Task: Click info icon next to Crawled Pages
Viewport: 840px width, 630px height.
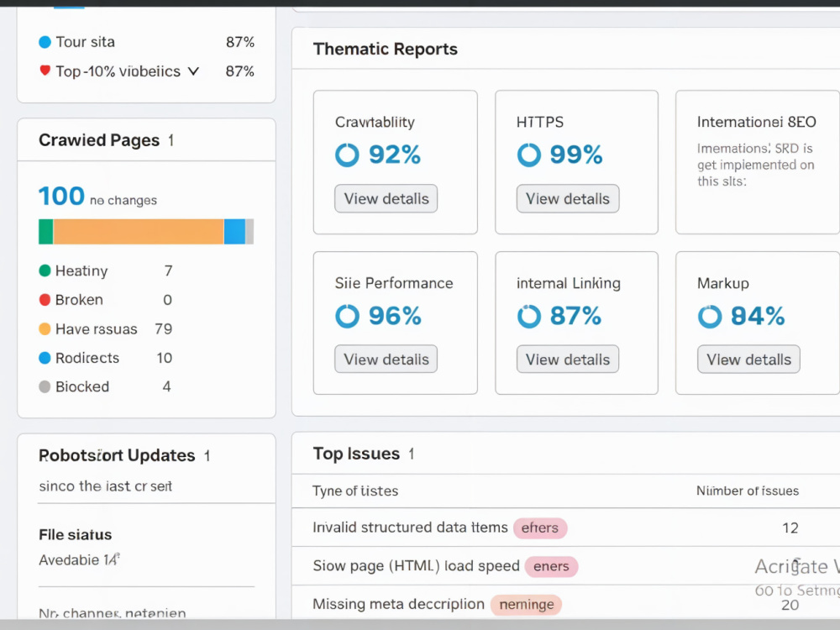Action: pos(171,140)
